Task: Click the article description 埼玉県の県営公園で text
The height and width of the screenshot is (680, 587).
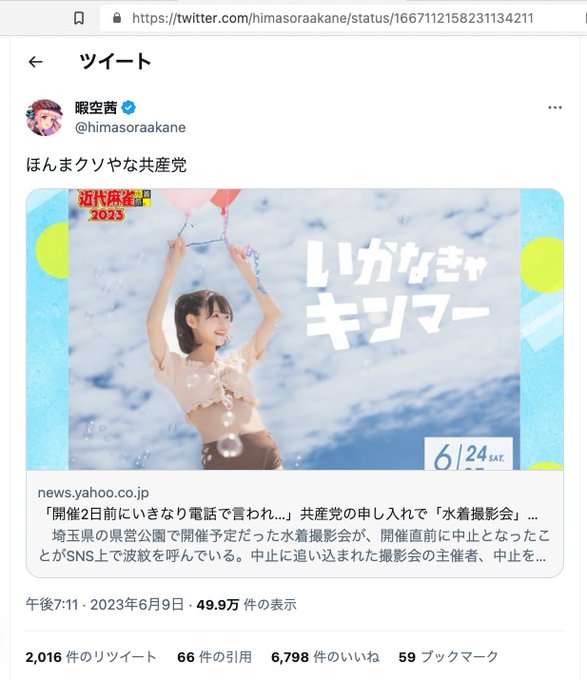Action: [x=294, y=546]
